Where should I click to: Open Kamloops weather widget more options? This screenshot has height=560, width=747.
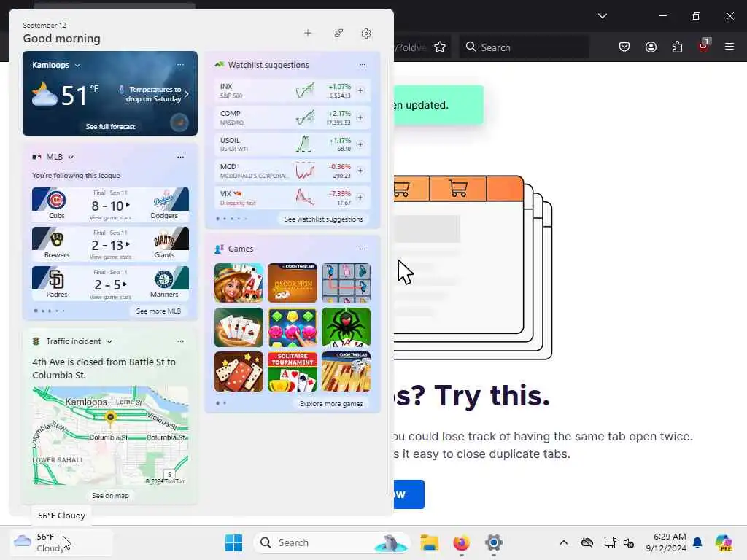click(181, 65)
